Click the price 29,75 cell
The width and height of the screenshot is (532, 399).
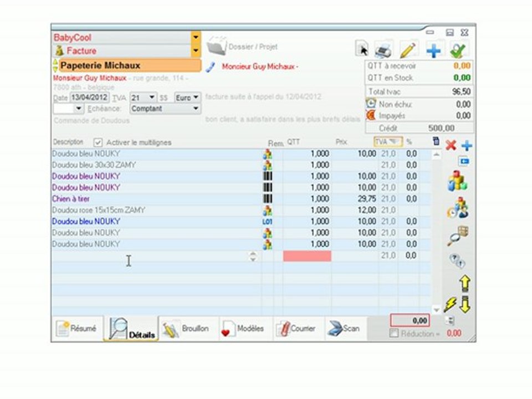pyautogui.click(x=367, y=199)
